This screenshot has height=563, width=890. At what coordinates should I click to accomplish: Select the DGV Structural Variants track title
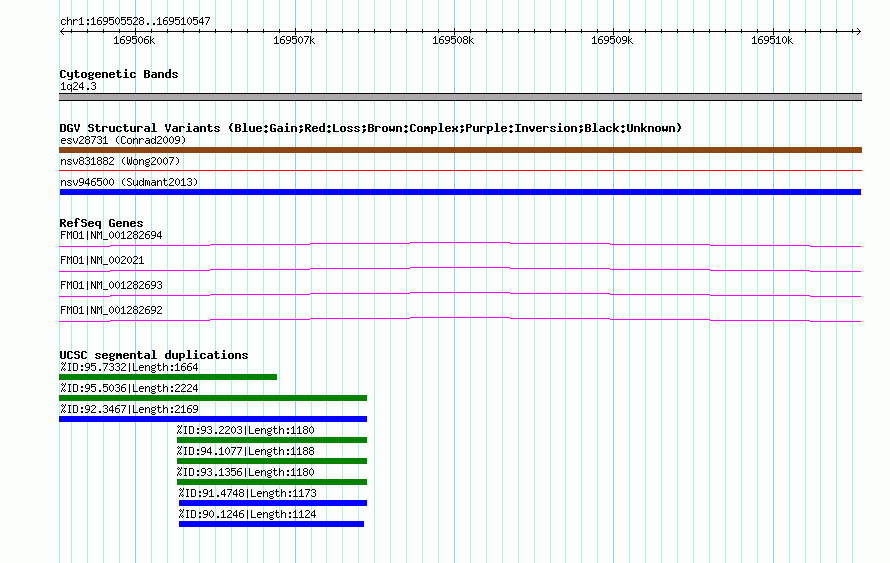point(371,128)
